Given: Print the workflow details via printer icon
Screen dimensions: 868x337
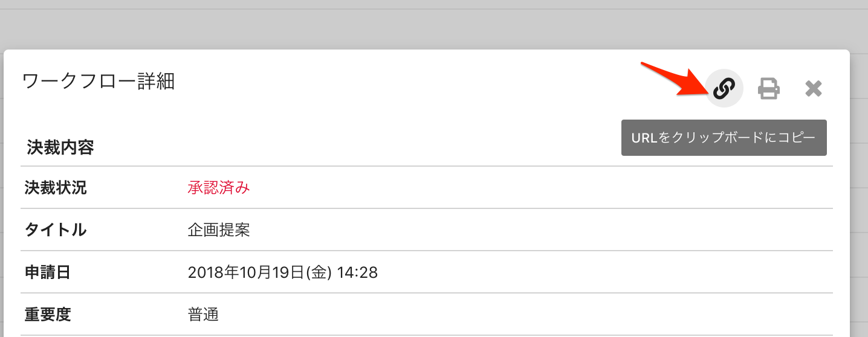Looking at the screenshot, I should [x=769, y=89].
